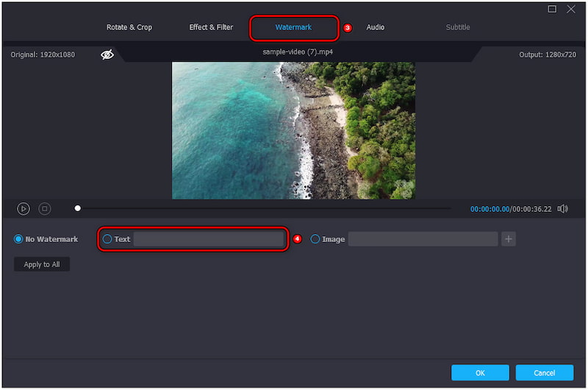Open the Subtitle tab
This screenshot has width=588, height=390.
(458, 27)
